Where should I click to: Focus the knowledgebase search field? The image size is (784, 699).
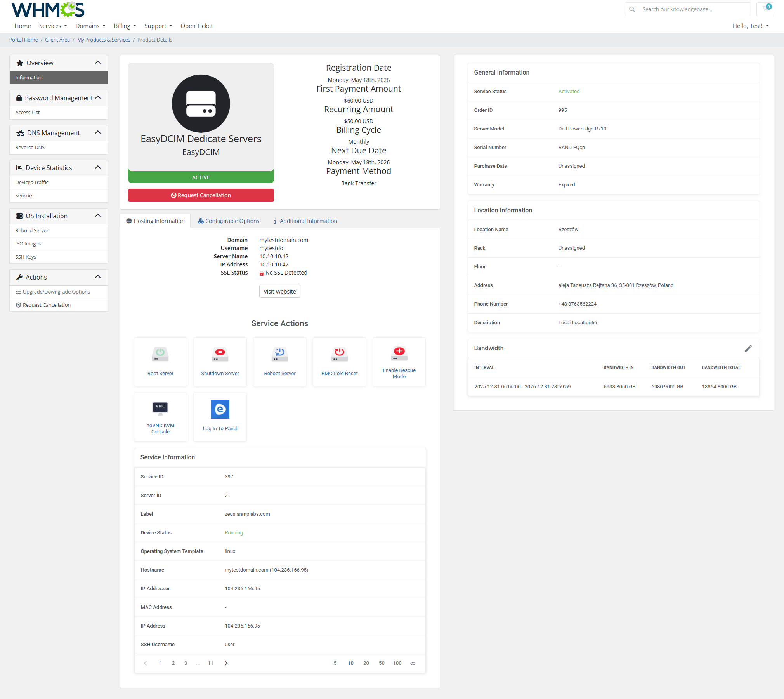[688, 9]
